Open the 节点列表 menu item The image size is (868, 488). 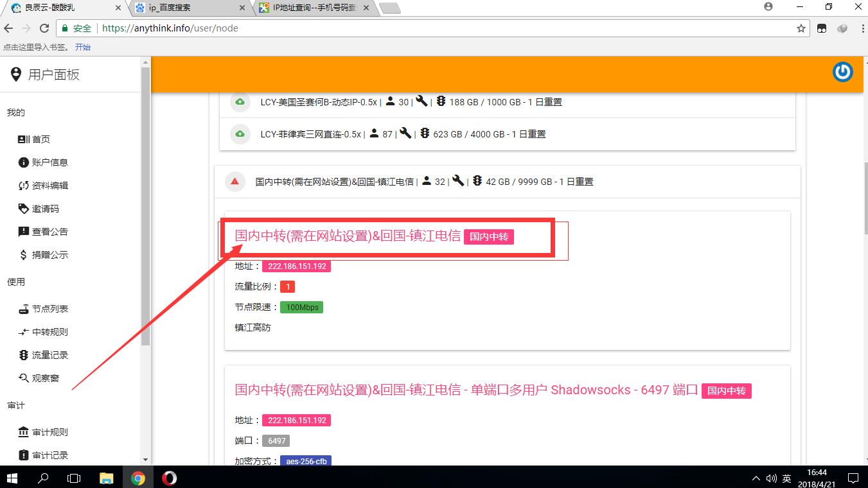[x=49, y=309]
